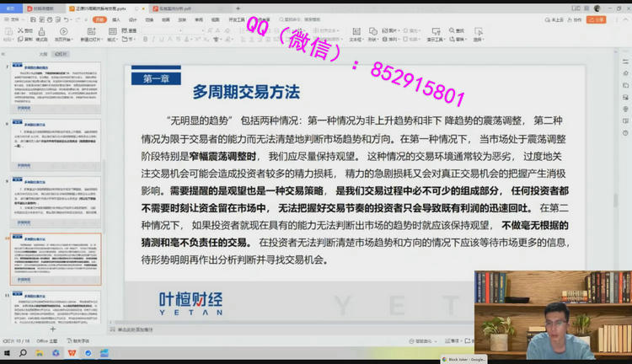Click the Save icon in quick toolbar
The height and width of the screenshot is (364, 632).
click(x=31, y=19)
